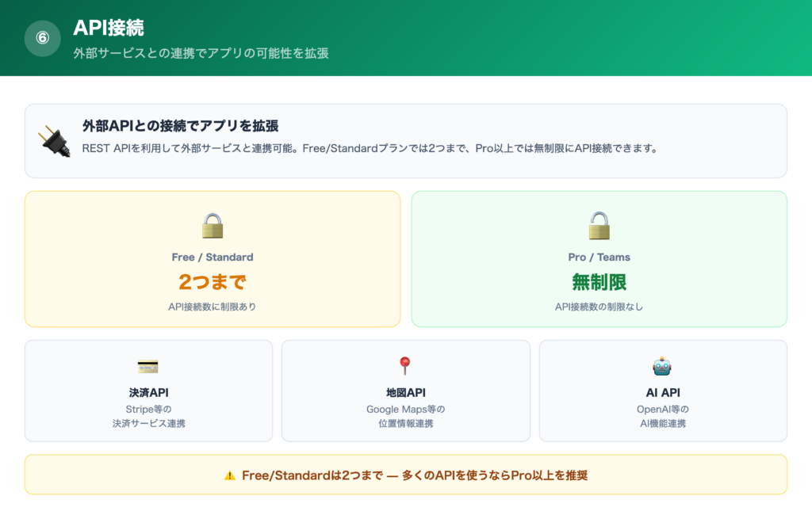Select the green padlock icon on Pro/Teams card
This screenshot has width=812, height=511.
coord(599,225)
